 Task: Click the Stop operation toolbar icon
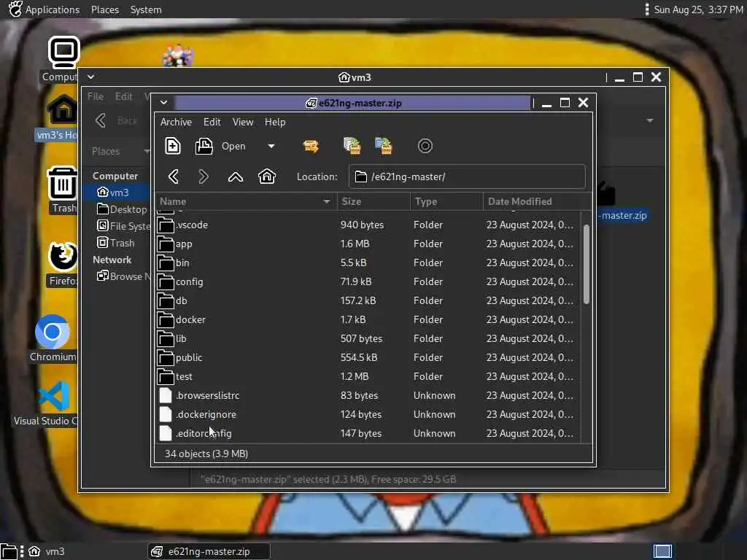(x=425, y=146)
